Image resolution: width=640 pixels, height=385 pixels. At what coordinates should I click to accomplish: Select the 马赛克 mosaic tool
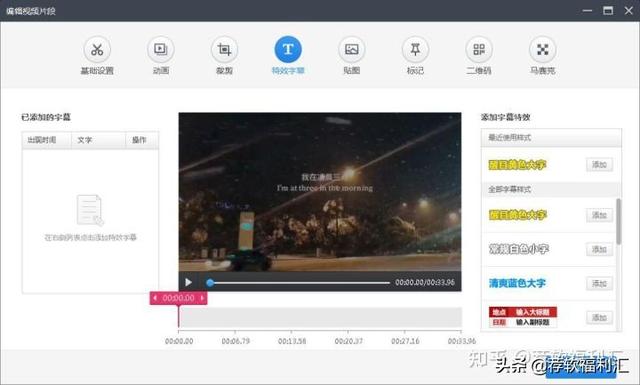coord(542,50)
